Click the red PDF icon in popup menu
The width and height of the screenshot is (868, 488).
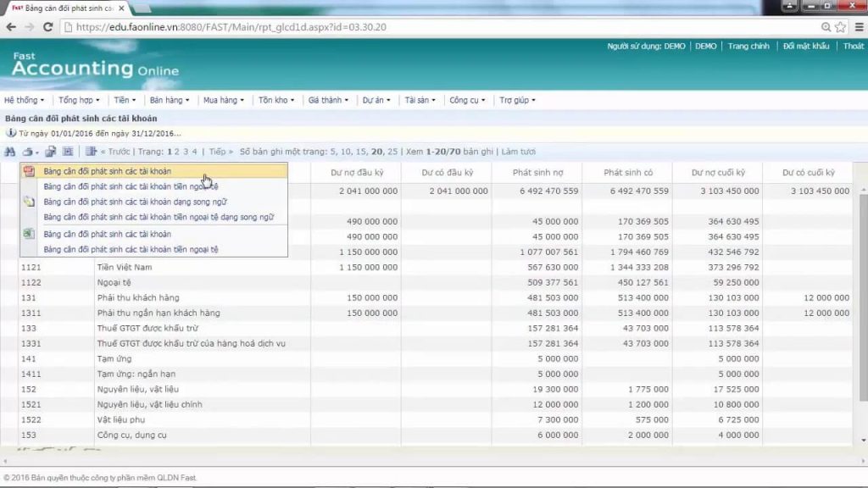pyautogui.click(x=30, y=171)
